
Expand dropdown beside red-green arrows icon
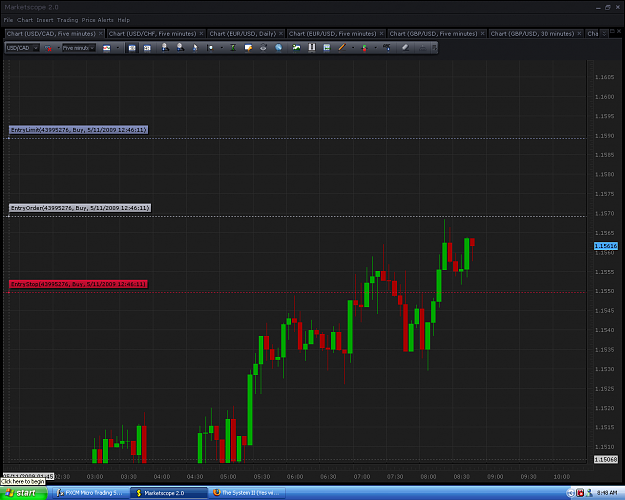(x=375, y=48)
